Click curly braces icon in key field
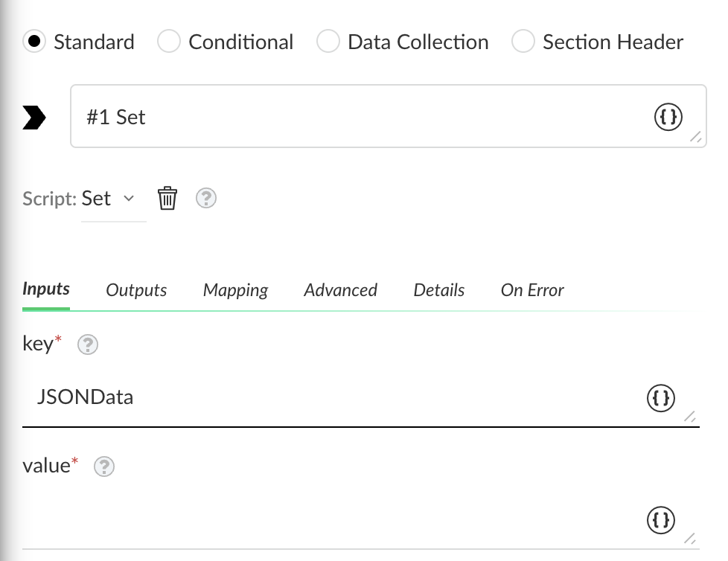 pyautogui.click(x=661, y=398)
